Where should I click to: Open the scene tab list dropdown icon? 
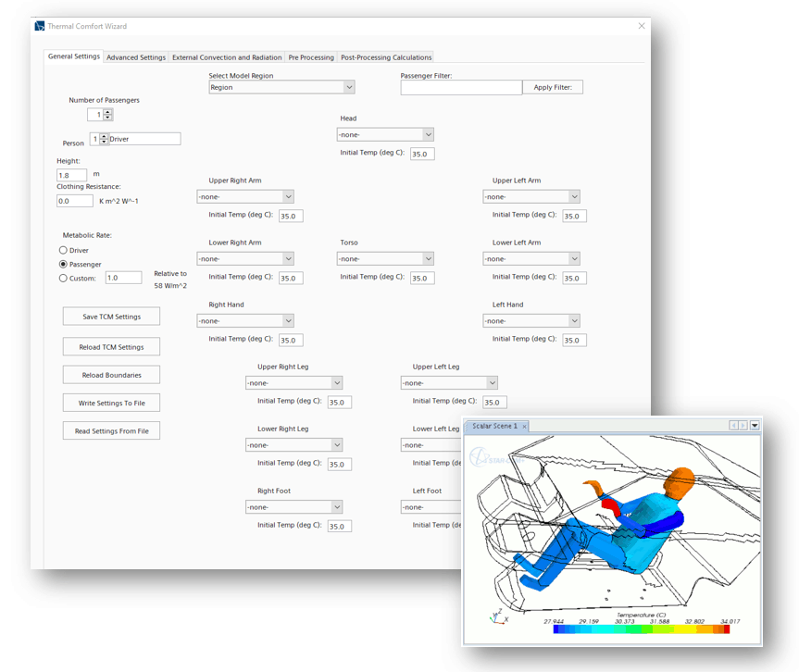click(x=755, y=426)
